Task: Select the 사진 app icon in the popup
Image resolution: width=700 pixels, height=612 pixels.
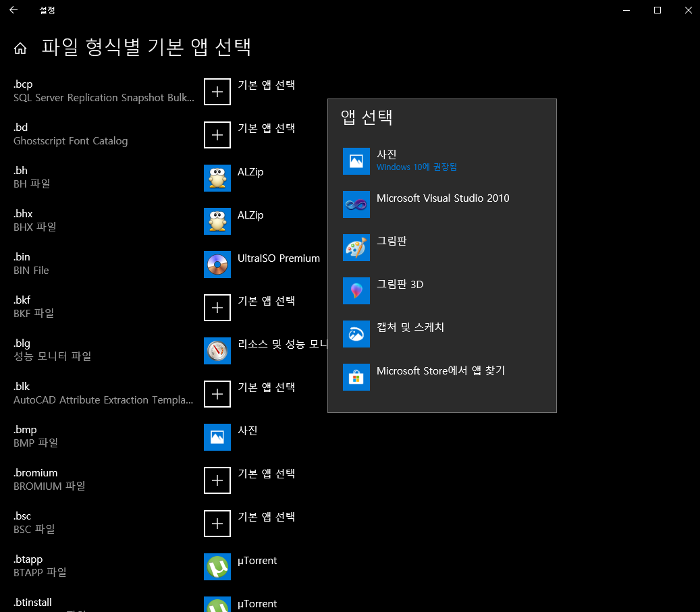Action: point(356,161)
